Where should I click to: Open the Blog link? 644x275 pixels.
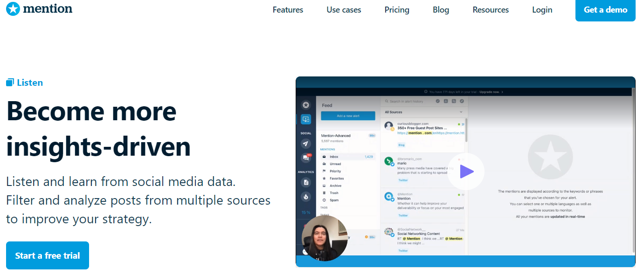click(x=441, y=10)
